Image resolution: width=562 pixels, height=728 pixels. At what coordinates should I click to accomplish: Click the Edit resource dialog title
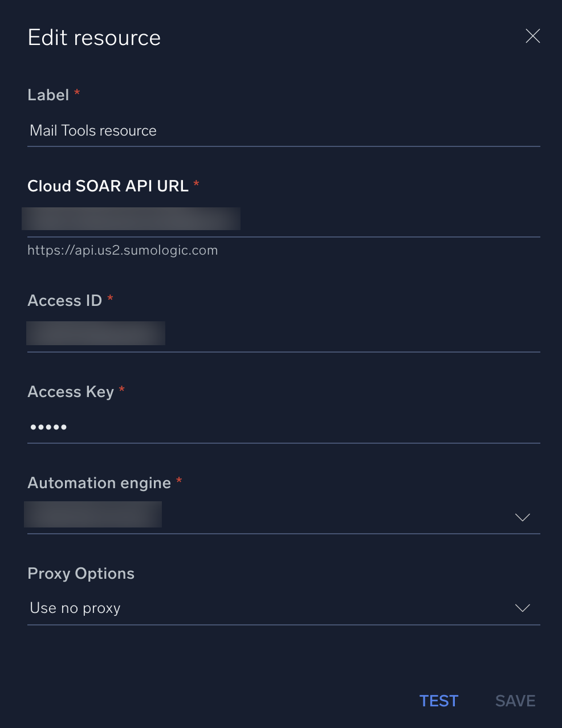tap(93, 37)
